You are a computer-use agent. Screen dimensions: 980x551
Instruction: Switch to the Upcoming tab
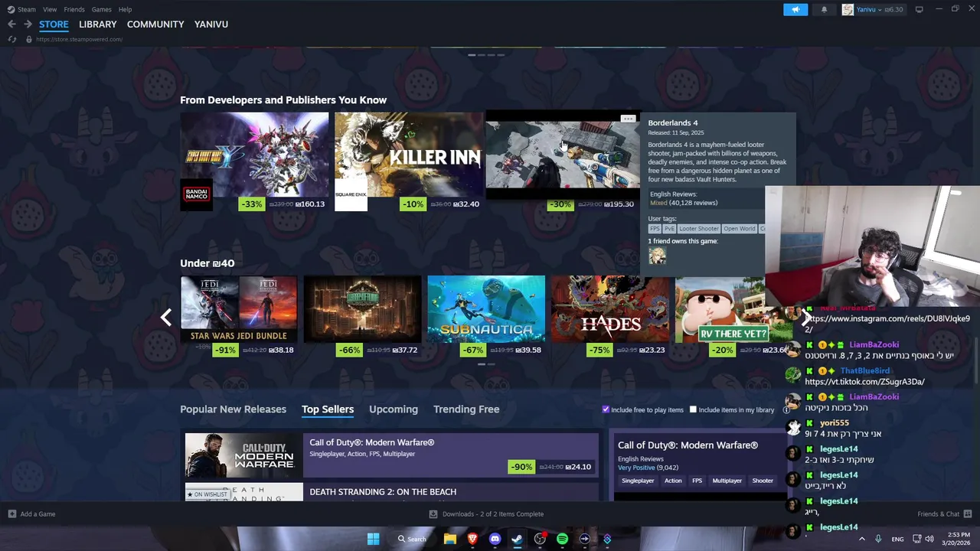click(394, 409)
